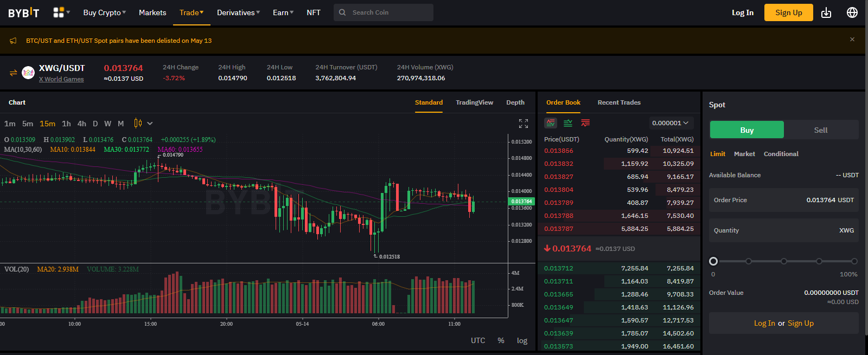The image size is (868, 355).
Task: Select the bid price 0.013712 row
Action: coord(619,268)
